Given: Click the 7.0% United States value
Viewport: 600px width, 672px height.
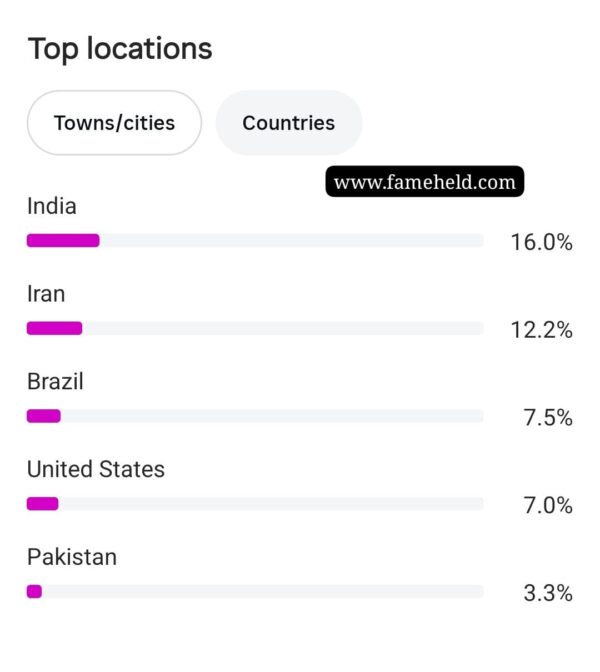Looking at the screenshot, I should tap(548, 505).
